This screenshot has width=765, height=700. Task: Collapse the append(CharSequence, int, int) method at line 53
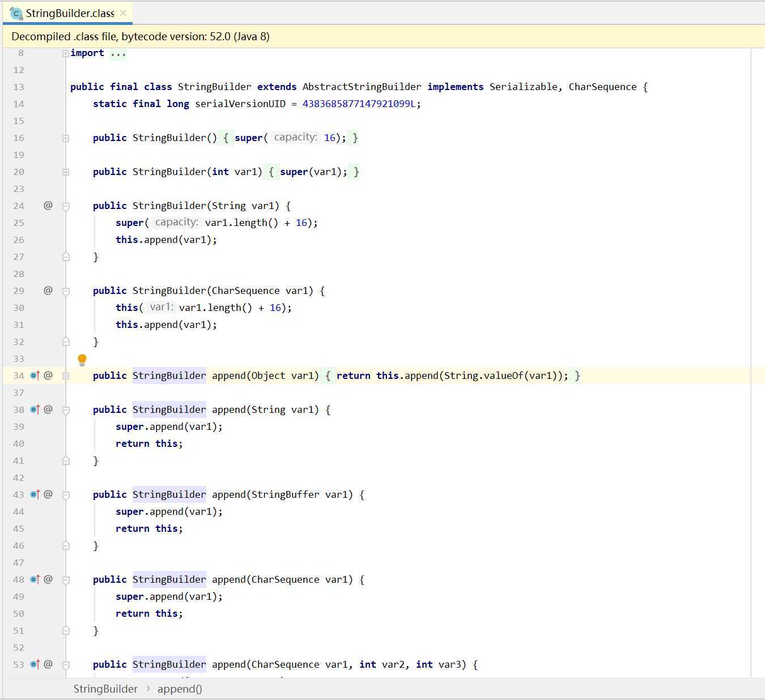pyautogui.click(x=66, y=665)
